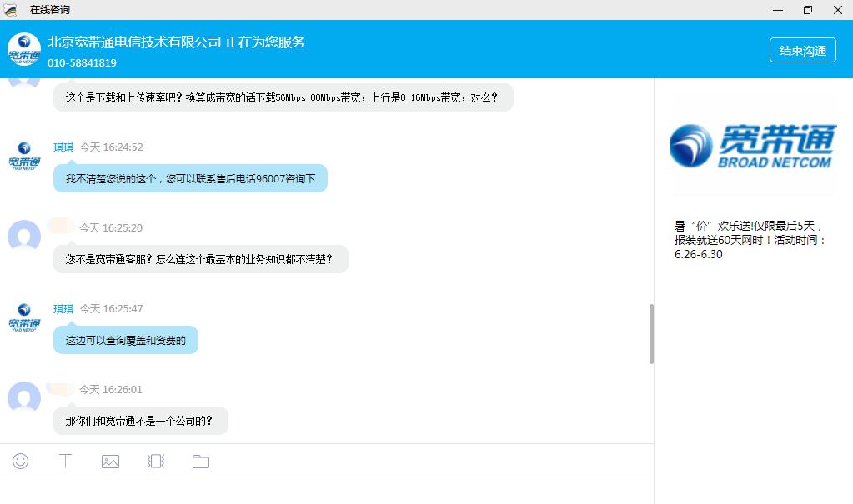Viewport: 853px width, 504px height.
Task: Open the emoji picker in chat toolbar
Action: (21, 461)
